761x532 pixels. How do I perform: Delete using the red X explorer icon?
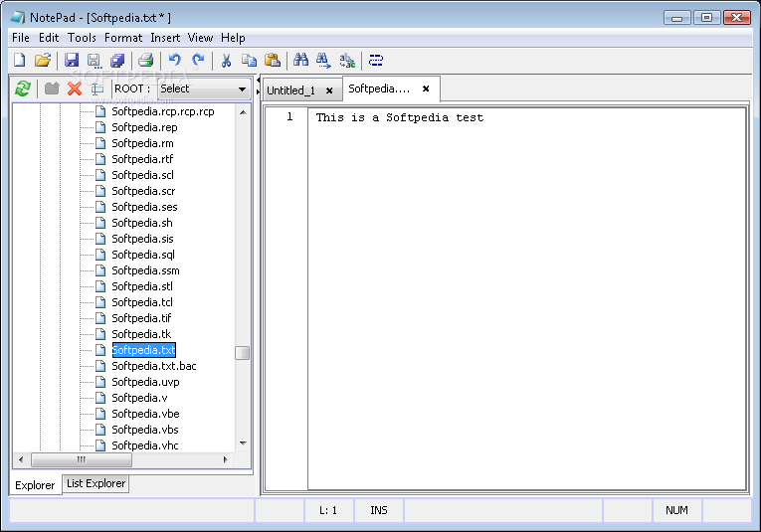click(75, 89)
